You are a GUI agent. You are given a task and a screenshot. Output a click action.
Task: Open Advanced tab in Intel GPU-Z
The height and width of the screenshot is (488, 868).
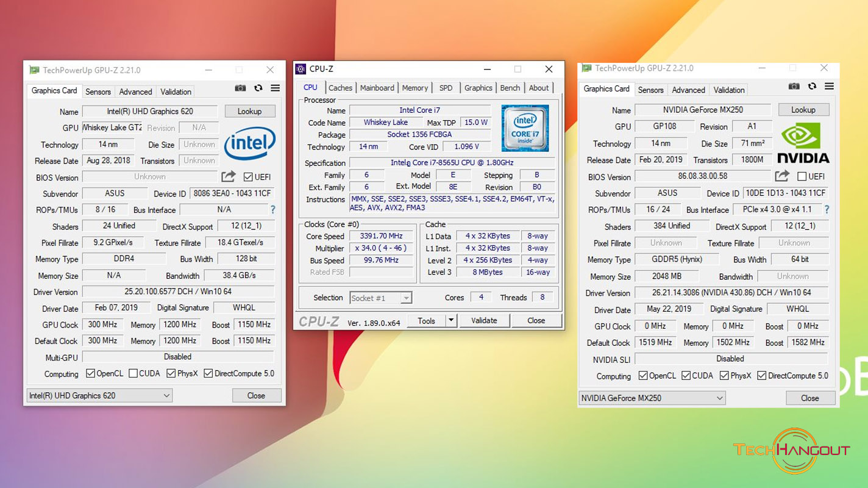(x=135, y=91)
